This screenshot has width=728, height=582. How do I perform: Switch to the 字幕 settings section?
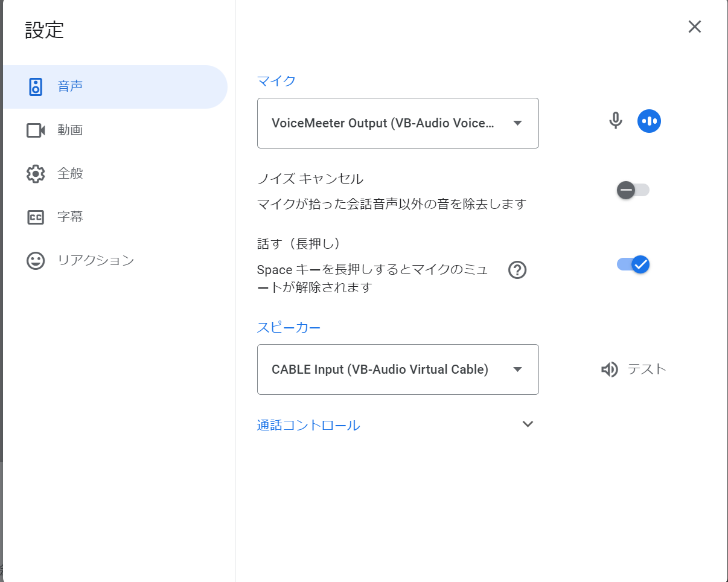click(x=71, y=217)
